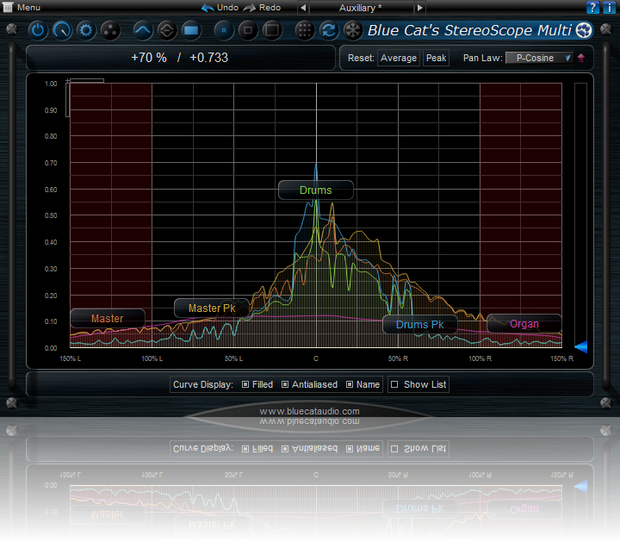Click the Drums curve label

point(316,190)
